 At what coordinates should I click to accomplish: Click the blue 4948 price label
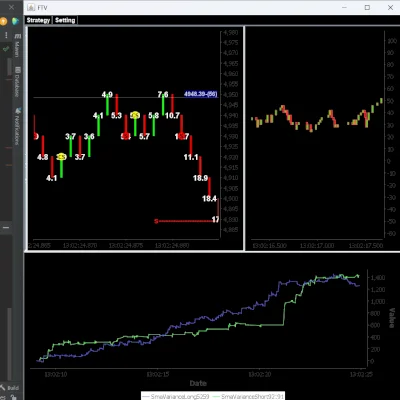(201, 94)
